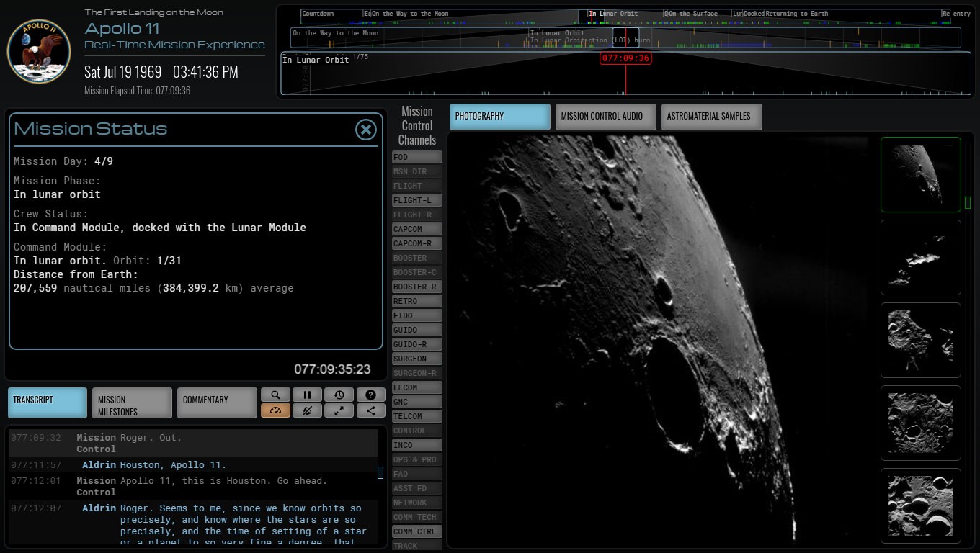Jump to Re-entry segment on timeline

956,14
